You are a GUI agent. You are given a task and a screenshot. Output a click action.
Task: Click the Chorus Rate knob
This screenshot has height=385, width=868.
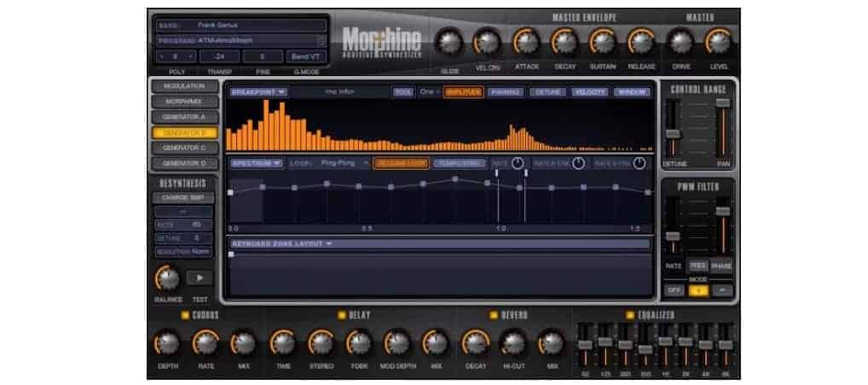tap(206, 343)
